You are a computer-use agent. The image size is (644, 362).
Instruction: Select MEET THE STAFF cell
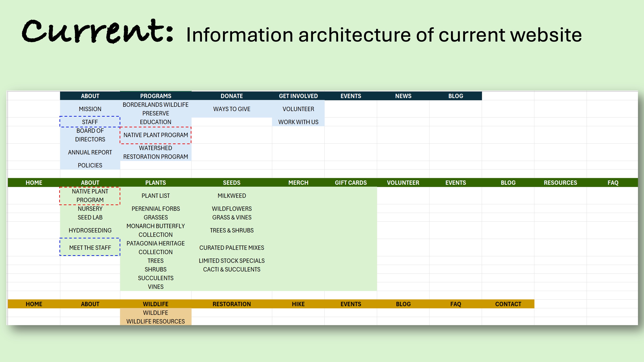[90, 248]
